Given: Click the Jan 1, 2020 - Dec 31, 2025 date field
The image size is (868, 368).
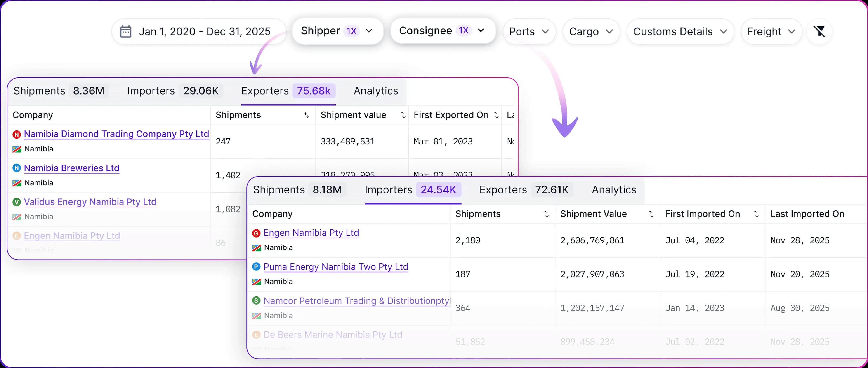Looking at the screenshot, I should click(205, 32).
